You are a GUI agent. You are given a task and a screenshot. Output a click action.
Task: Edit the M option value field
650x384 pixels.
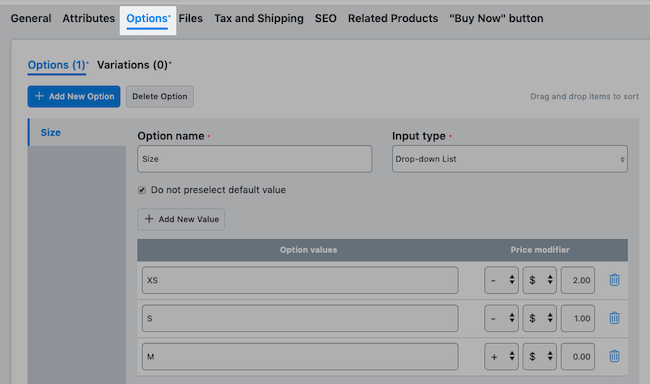(300, 357)
